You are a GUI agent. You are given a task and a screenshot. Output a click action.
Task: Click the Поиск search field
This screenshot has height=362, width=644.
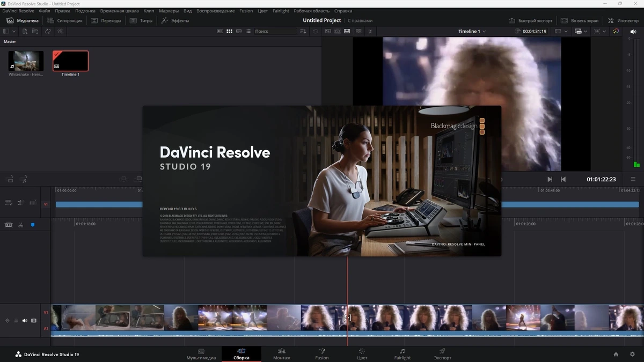pos(275,31)
